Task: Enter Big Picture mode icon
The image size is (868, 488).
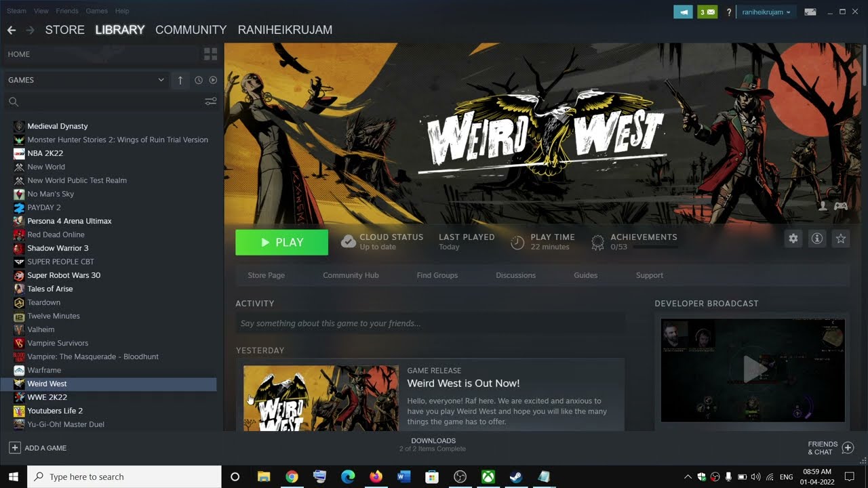Action: (x=810, y=12)
